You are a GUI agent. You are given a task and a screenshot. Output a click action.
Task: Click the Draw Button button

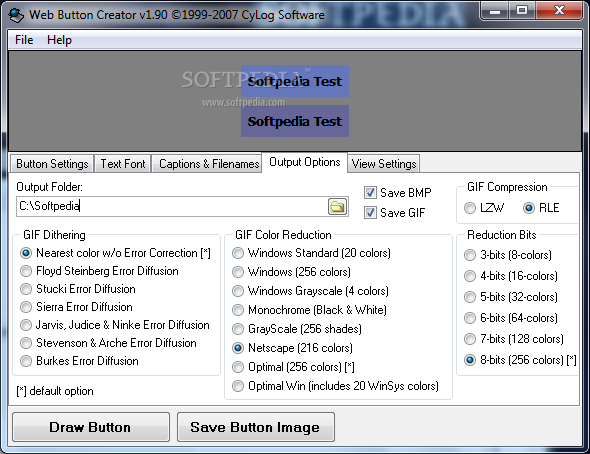91,427
